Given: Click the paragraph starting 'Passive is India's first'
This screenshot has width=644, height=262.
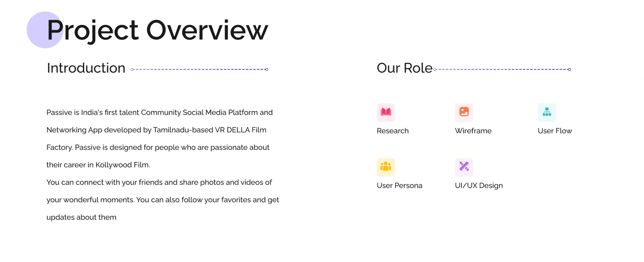Looking at the screenshot, I should [x=160, y=139].
